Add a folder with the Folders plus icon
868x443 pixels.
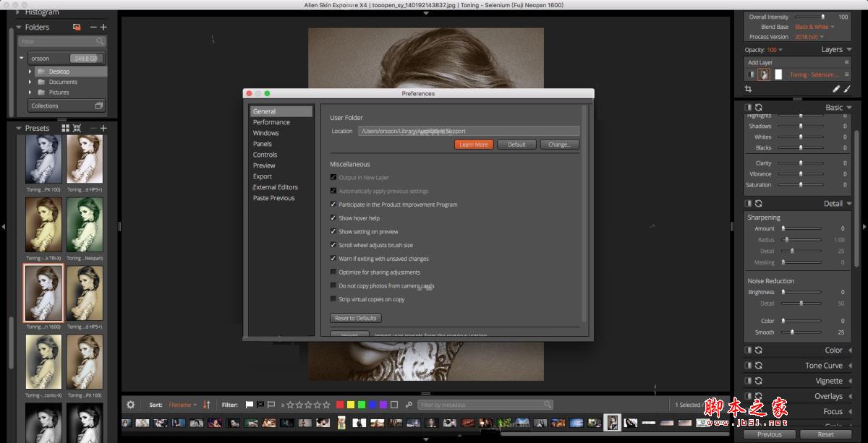(x=103, y=27)
